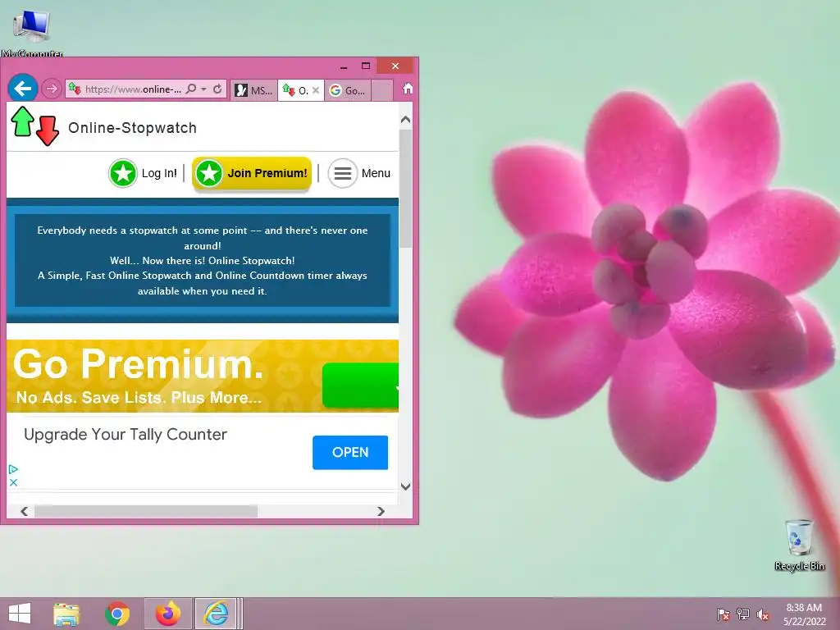This screenshot has height=630, width=840.
Task: Click Upgrade Your Tally Counter ad text
Action: (126, 435)
